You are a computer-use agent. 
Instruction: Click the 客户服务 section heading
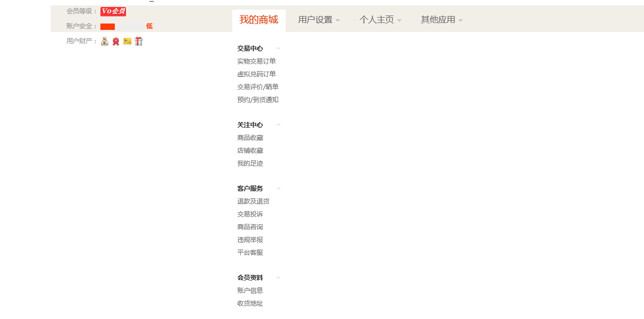(250, 189)
